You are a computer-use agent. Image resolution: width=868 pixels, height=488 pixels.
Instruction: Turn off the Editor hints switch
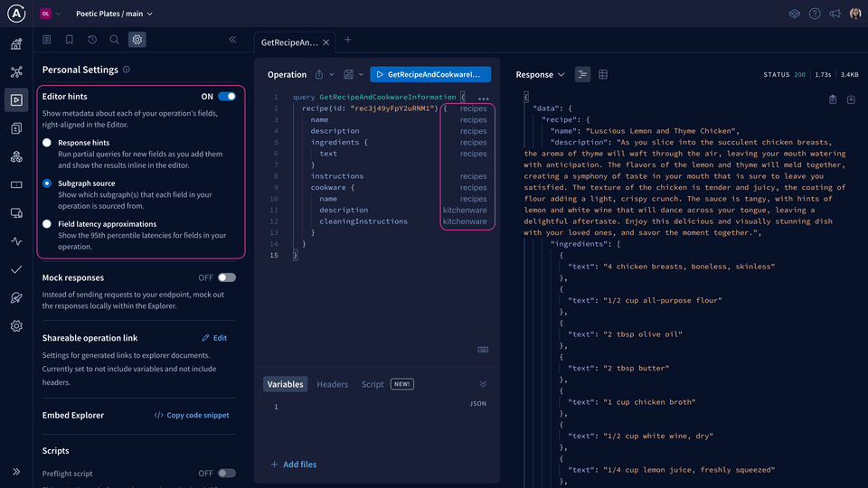pos(226,97)
